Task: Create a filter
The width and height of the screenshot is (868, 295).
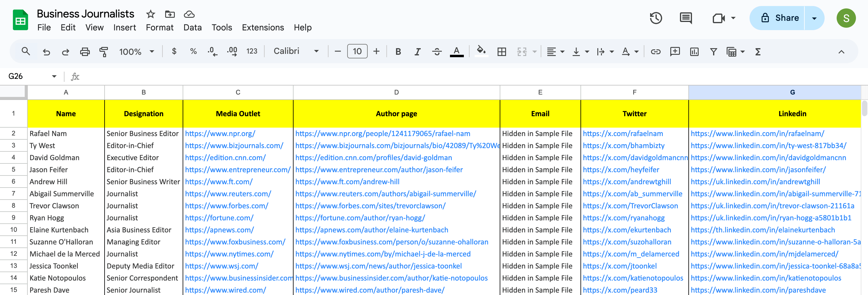Action: point(713,51)
